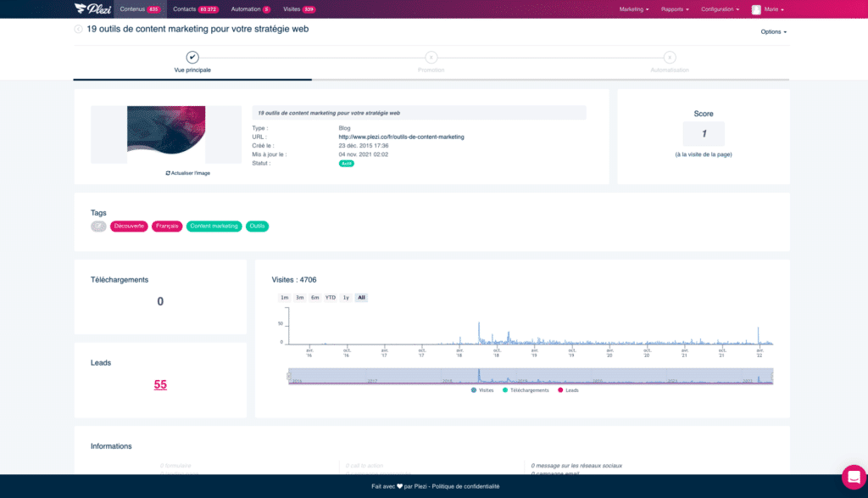The height and width of the screenshot is (498, 868).
Task: Click the creation date 23 déc. 2015
Action: click(364, 146)
